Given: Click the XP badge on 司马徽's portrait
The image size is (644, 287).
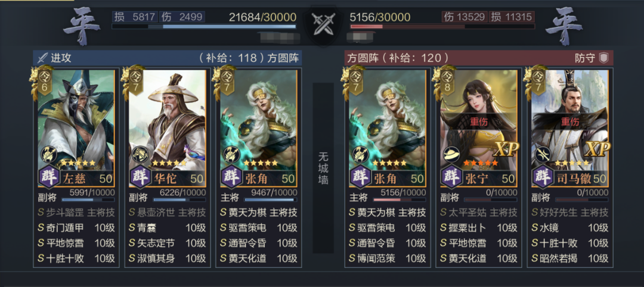Looking at the screenshot, I should (597, 149).
